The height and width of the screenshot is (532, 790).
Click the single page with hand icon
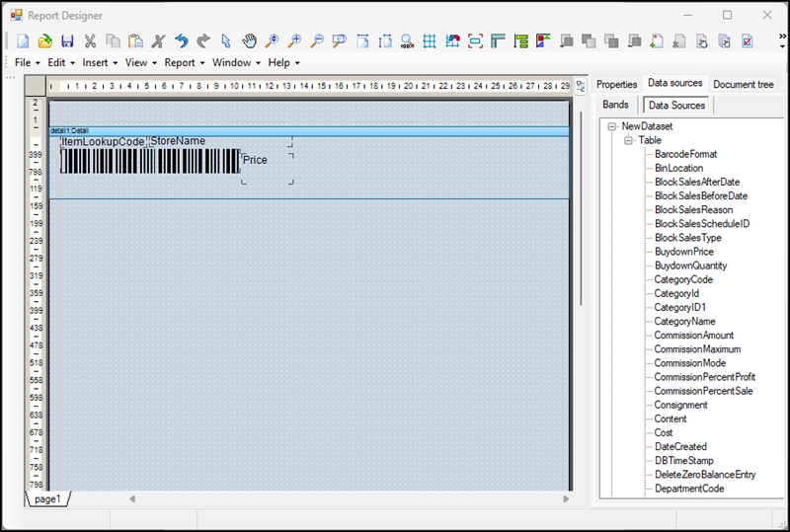[702, 40]
